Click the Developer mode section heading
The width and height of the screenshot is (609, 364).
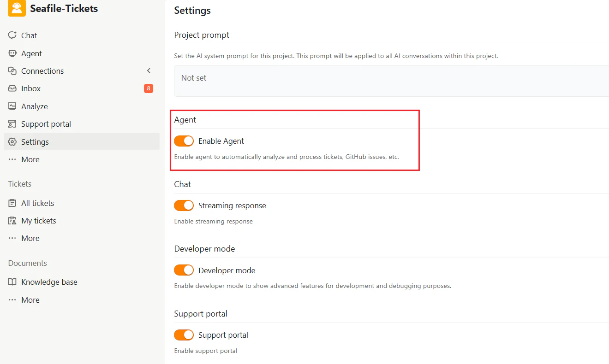(x=204, y=249)
